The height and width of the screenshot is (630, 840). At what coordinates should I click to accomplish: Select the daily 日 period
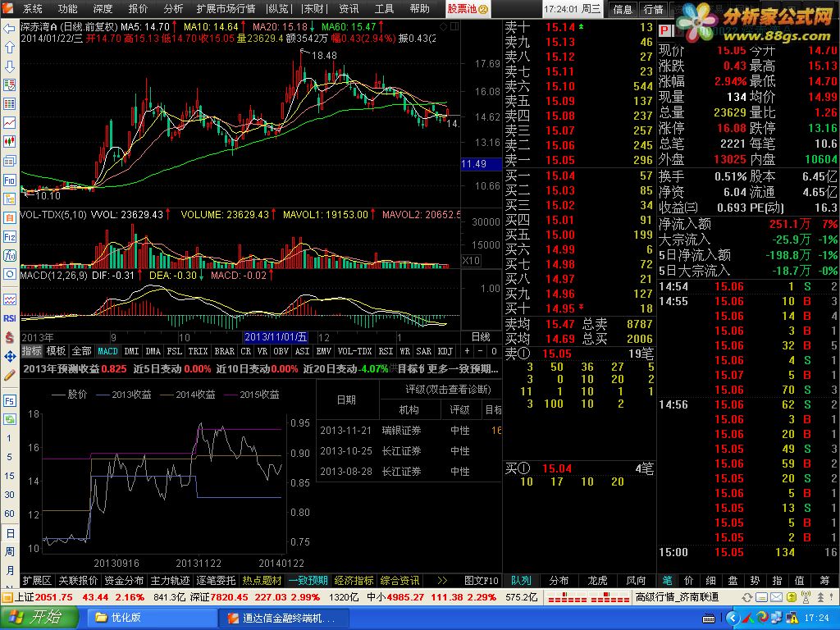[10, 533]
